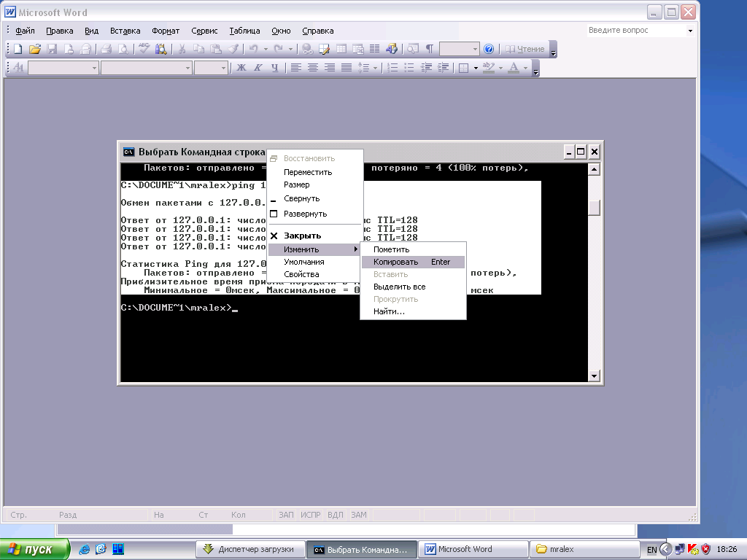This screenshot has width=747, height=560.
Task: Toggle bulleted list icon
Action: click(409, 68)
